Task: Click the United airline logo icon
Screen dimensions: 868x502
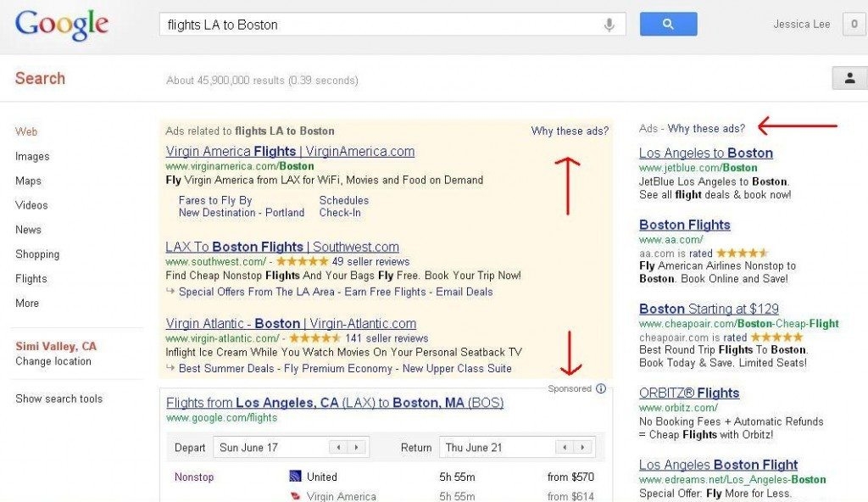Action: tap(296, 477)
